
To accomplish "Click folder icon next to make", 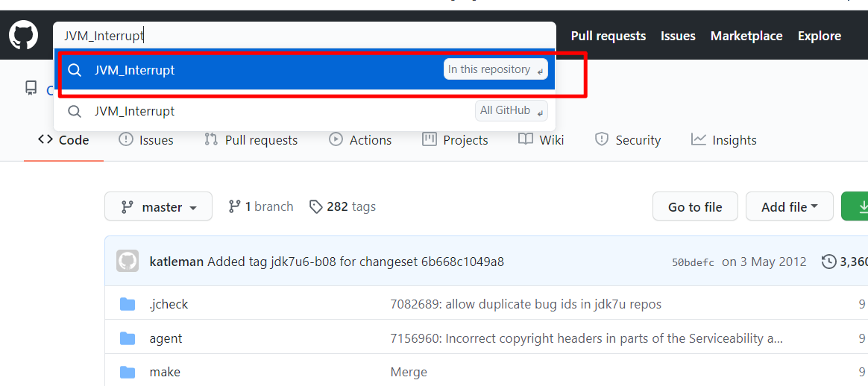I will [x=128, y=372].
